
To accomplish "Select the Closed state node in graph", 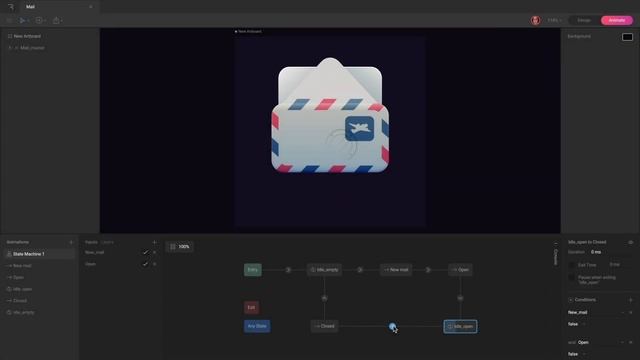I will [x=324, y=326].
